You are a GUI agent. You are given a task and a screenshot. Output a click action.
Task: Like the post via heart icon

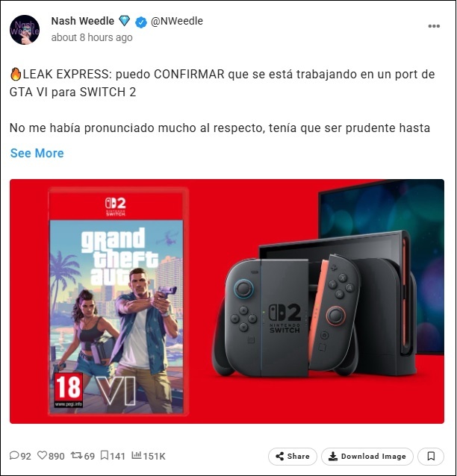(42, 455)
